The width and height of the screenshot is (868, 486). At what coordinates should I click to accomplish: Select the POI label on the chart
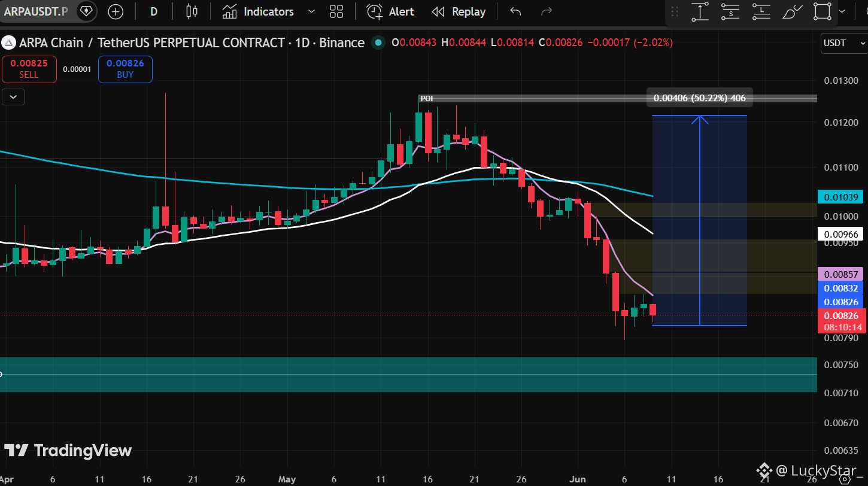(426, 98)
